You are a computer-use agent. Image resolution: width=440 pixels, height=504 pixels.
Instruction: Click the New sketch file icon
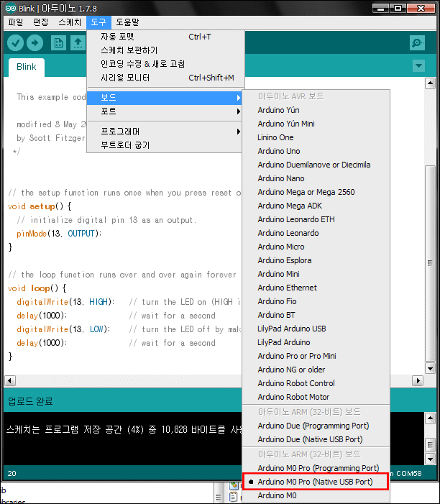tap(58, 42)
